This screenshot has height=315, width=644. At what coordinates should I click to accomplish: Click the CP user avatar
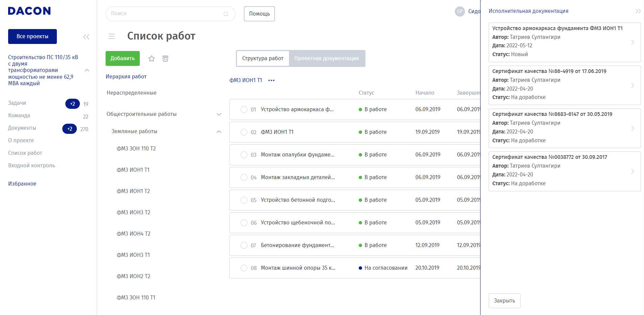click(x=460, y=11)
